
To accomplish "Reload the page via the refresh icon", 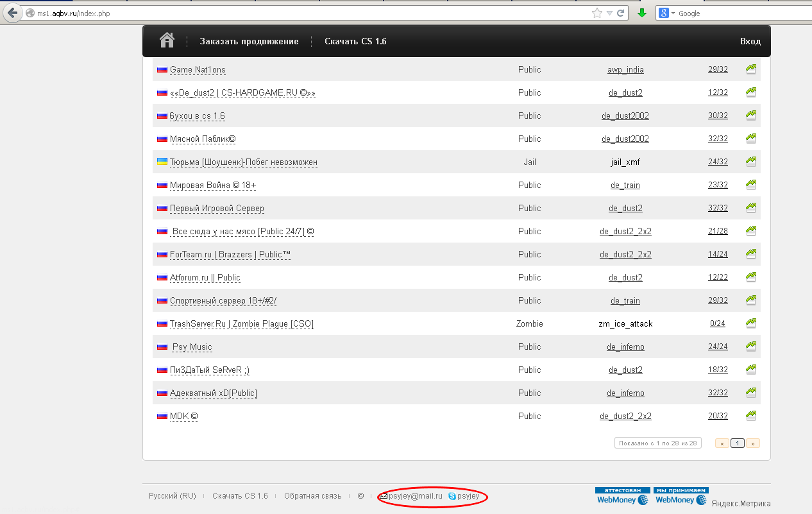I will click(x=621, y=13).
